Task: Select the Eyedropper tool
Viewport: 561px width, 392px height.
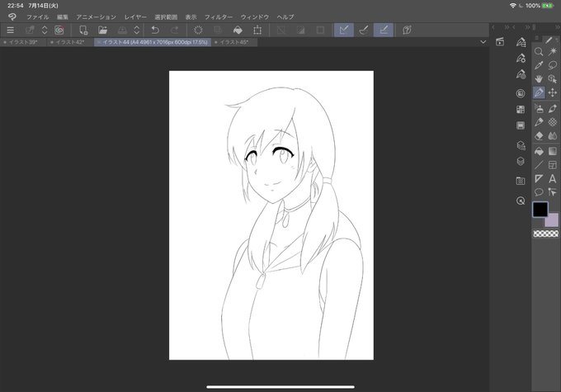Action: (x=539, y=65)
